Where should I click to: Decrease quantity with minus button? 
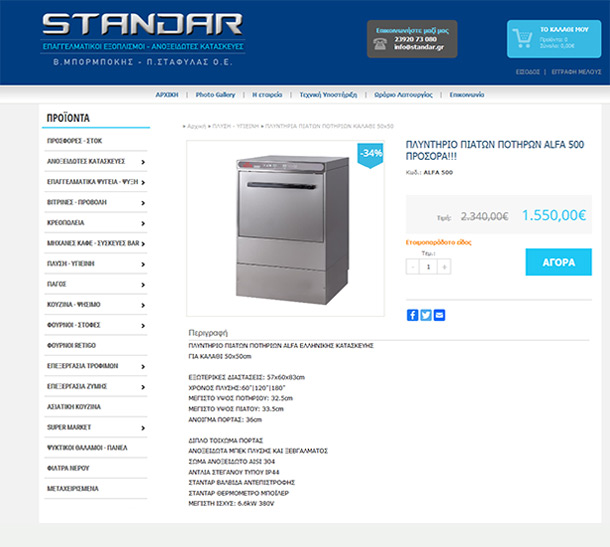click(413, 266)
